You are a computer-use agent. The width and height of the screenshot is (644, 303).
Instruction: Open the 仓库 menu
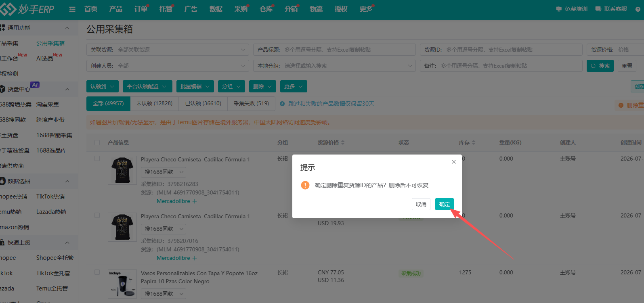point(266,9)
